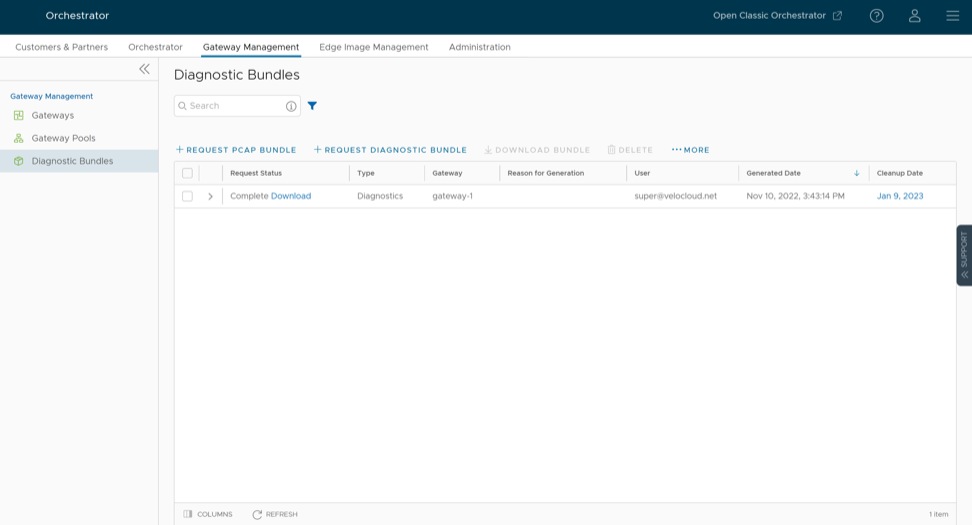Open the Administration tab
This screenshot has width=972, height=525.
(x=479, y=47)
